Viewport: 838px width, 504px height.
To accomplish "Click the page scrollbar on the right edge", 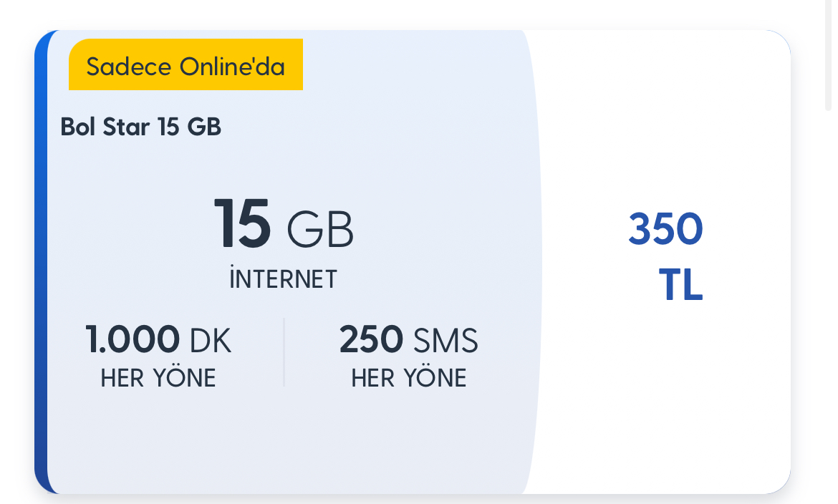I will click(x=829, y=57).
